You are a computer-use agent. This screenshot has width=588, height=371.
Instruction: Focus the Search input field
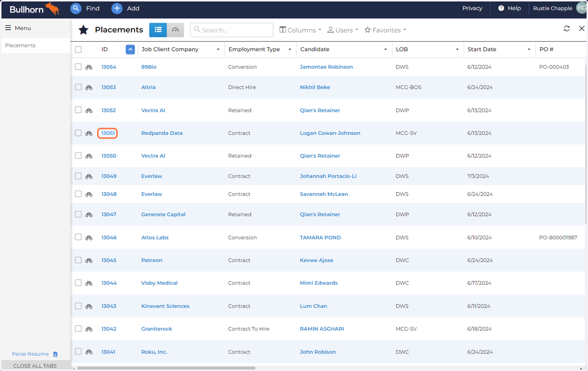pos(232,30)
